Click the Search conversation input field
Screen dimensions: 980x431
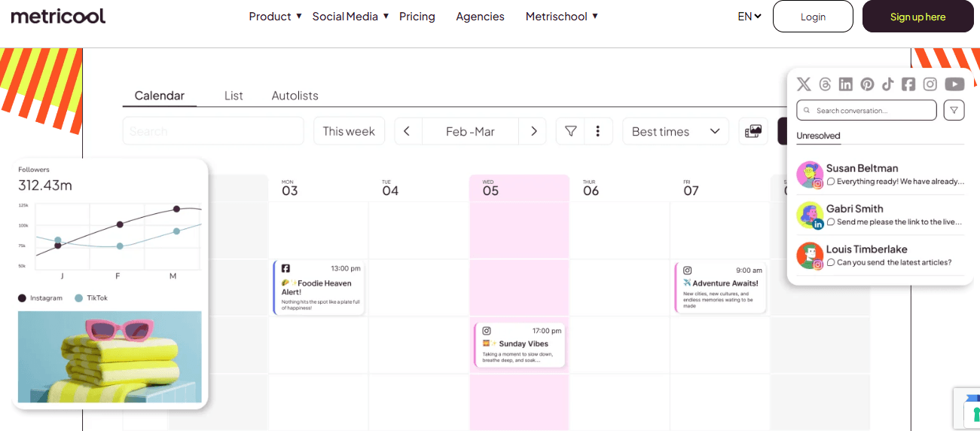(x=866, y=110)
